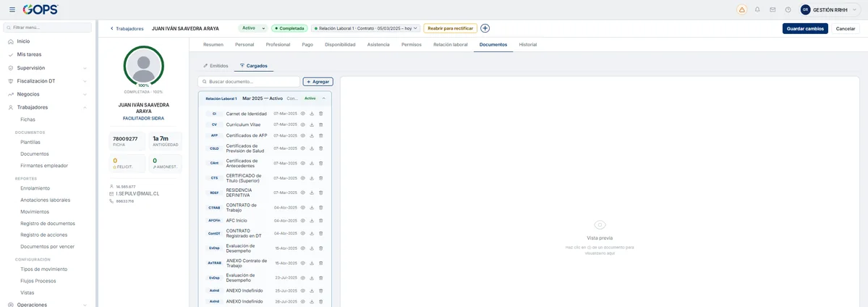Collapse the Relación Laboral 1 document group
Viewport: 868px width, 307px height.
coord(323,98)
